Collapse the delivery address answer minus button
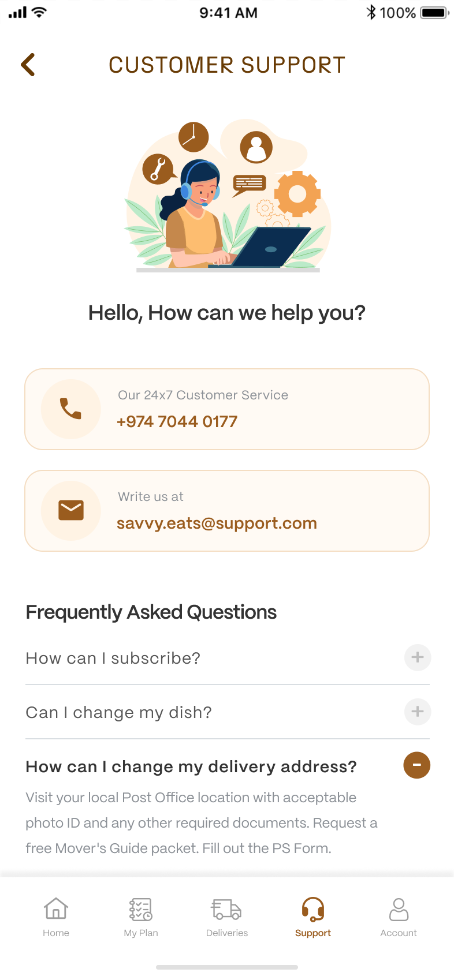The width and height of the screenshot is (454, 980). (x=416, y=765)
